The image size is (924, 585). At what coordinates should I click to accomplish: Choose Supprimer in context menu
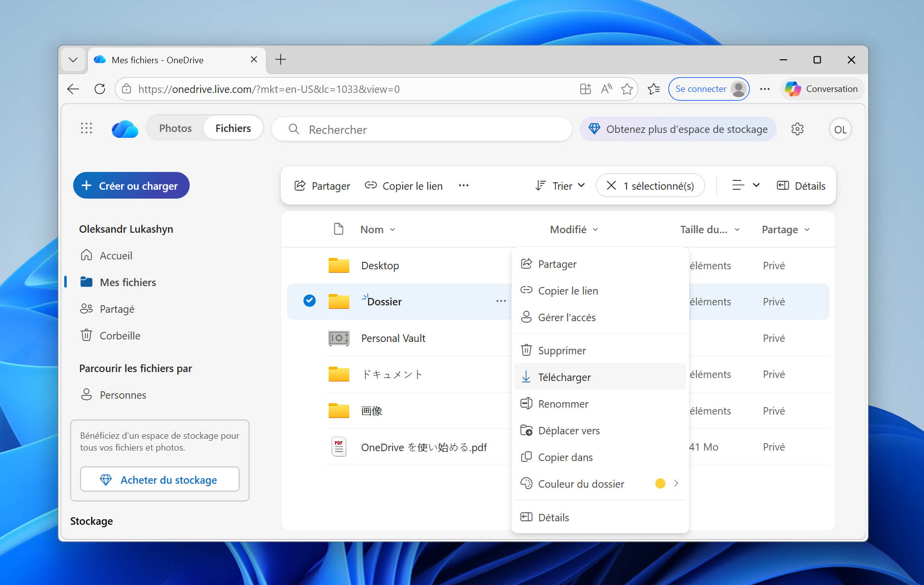pos(600,350)
